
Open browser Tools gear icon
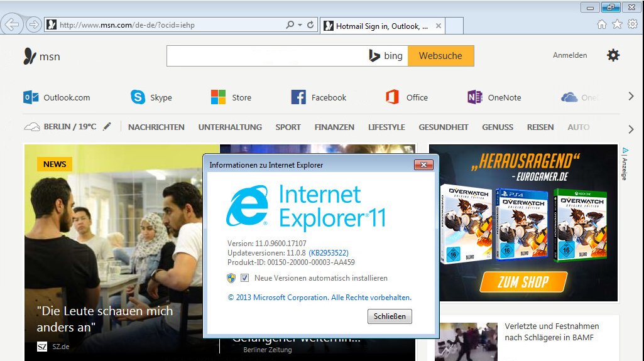633,24
